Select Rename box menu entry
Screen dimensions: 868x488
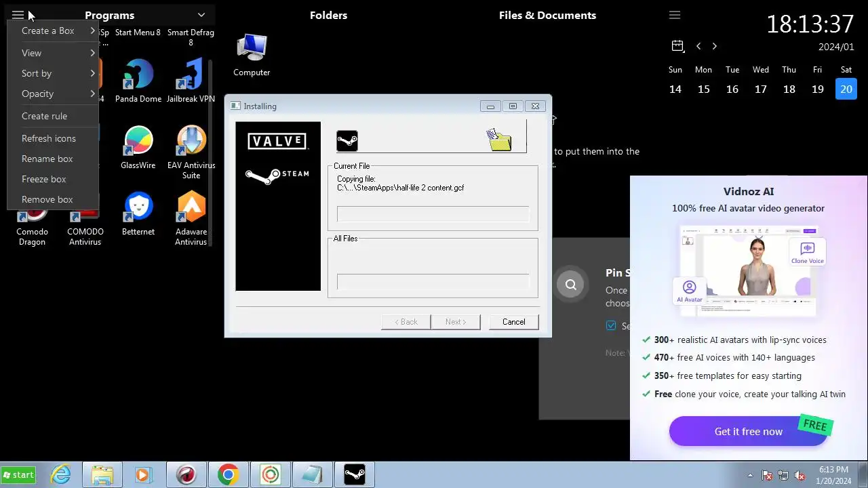[x=53, y=159]
